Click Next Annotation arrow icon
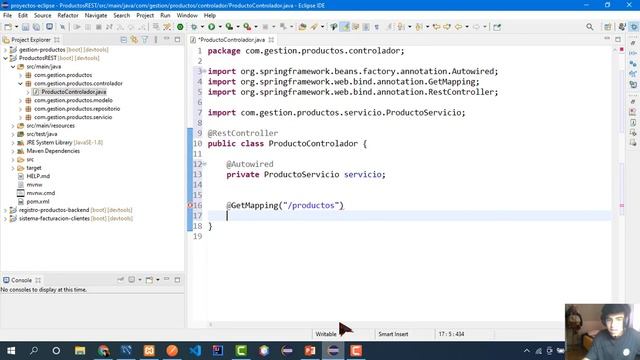640x360 pixels. point(401,27)
